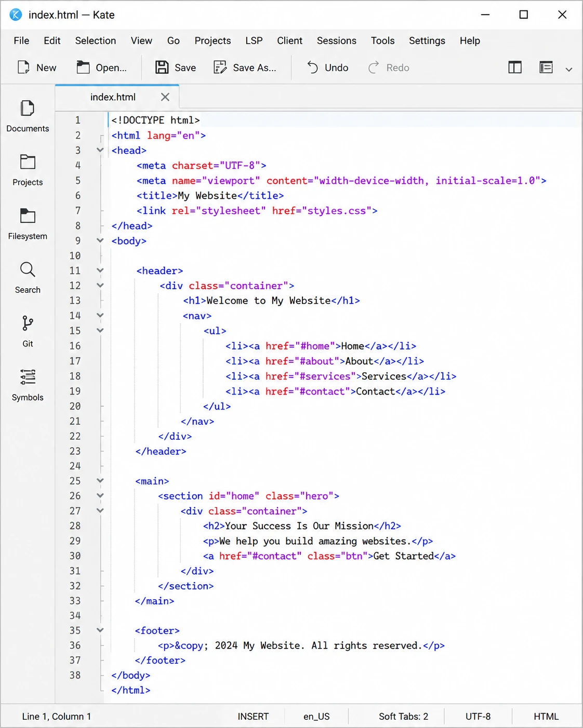
Task: Click the closing html tag line
Action: click(131, 690)
